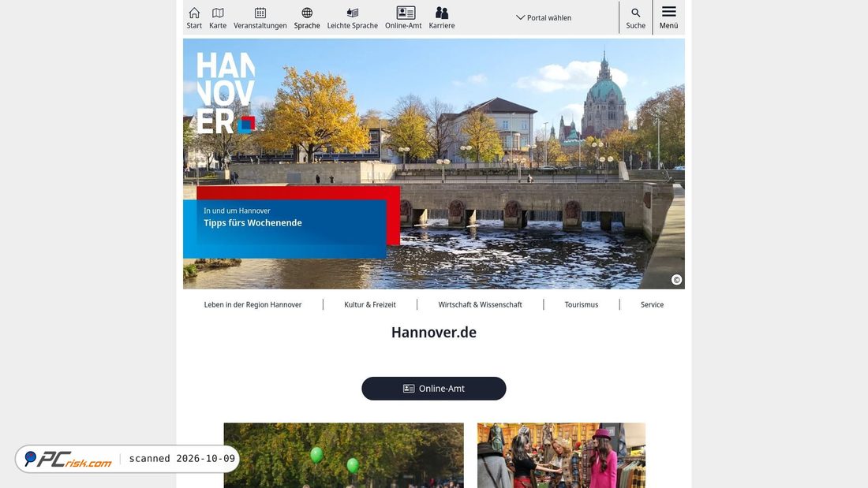Screen dimensions: 868x488
Task: Open the Leichte Sprache icon
Action: coord(352,17)
